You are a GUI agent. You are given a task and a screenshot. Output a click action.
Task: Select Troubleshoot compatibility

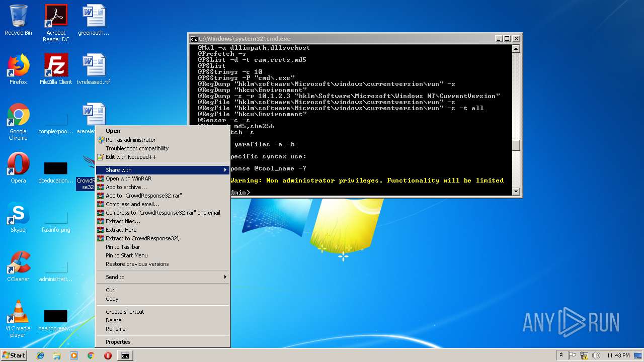tap(163, 148)
